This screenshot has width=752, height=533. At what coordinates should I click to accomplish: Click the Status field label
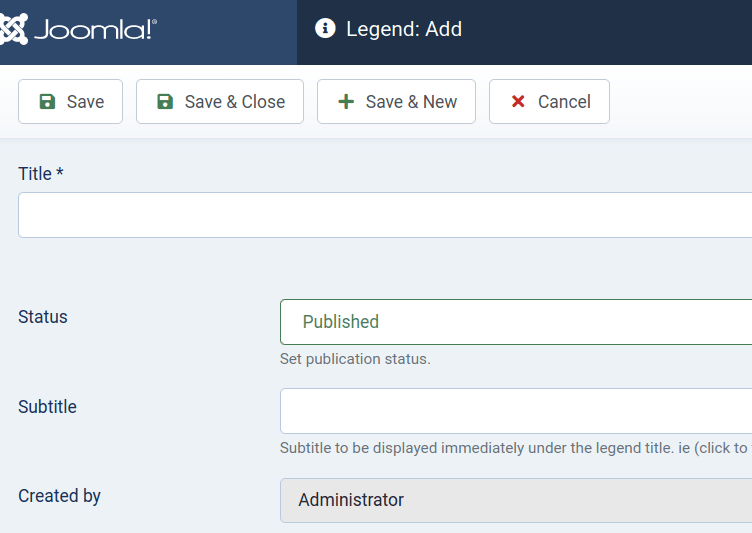(43, 317)
